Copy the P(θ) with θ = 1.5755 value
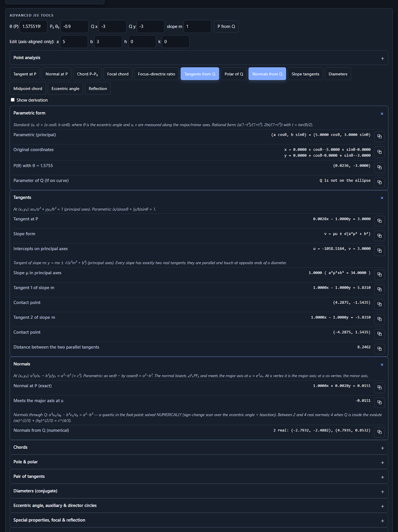The width and height of the screenshot is (398, 532). pos(379,167)
